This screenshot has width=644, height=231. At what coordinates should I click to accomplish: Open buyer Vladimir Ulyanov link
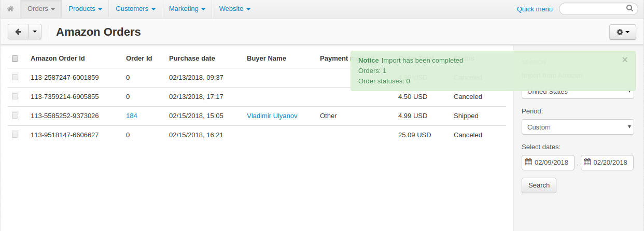click(x=272, y=116)
